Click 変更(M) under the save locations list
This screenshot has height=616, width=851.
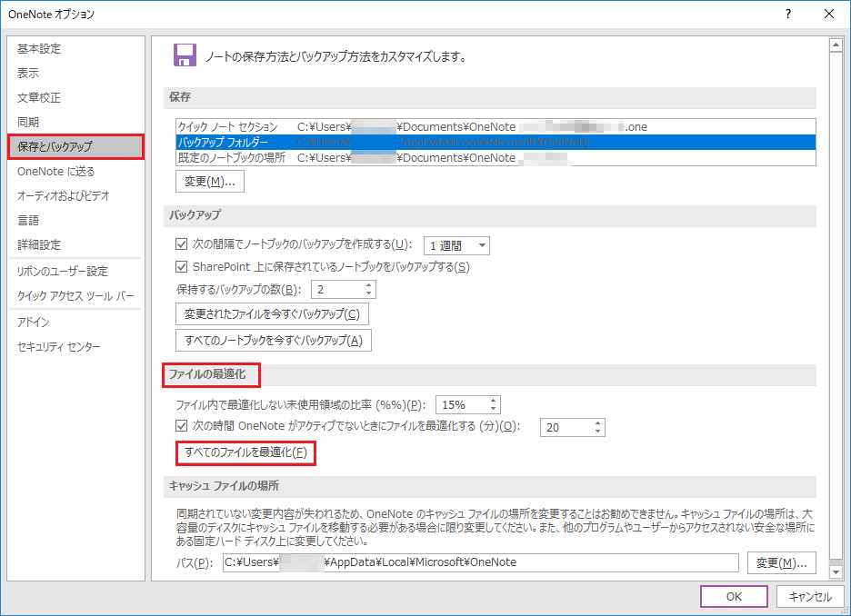point(210,182)
